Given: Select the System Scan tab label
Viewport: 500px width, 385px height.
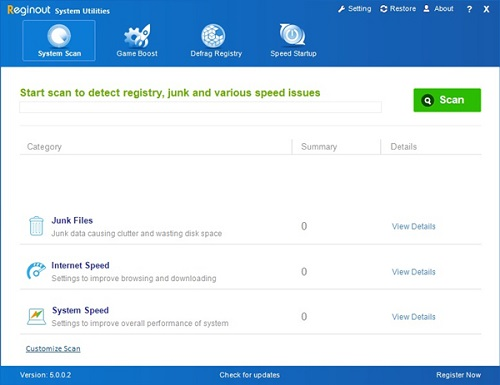Looking at the screenshot, I should point(59,53).
